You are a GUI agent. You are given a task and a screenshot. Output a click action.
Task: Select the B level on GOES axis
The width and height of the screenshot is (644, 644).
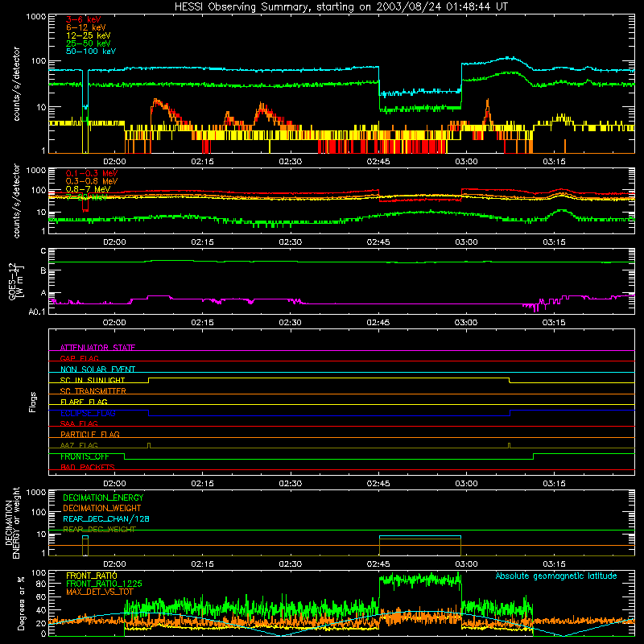click(x=43, y=271)
